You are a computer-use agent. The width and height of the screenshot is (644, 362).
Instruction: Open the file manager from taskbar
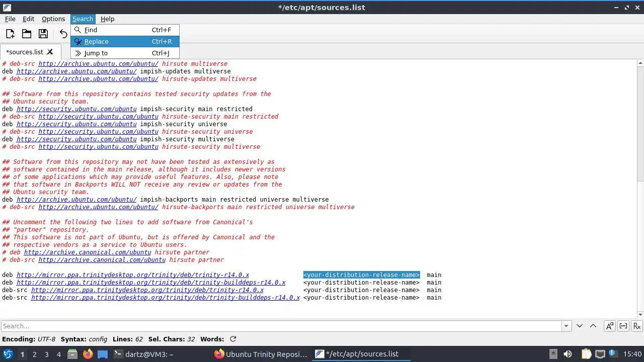coord(72,354)
